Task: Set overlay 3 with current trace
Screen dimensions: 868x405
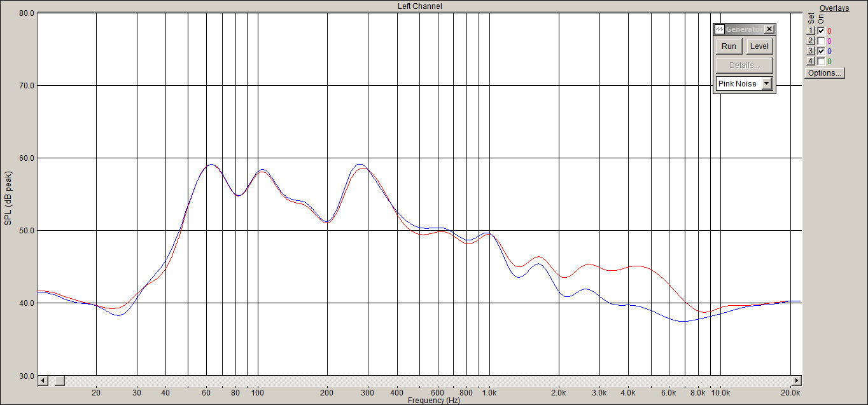Action: pyautogui.click(x=811, y=51)
